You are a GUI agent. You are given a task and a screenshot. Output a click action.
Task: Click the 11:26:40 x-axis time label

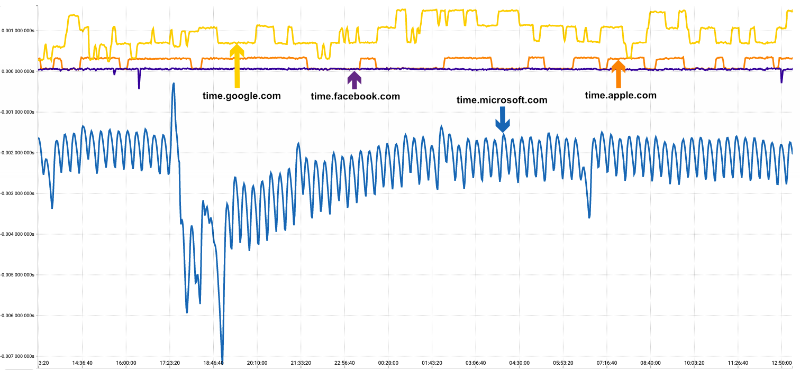click(737, 364)
